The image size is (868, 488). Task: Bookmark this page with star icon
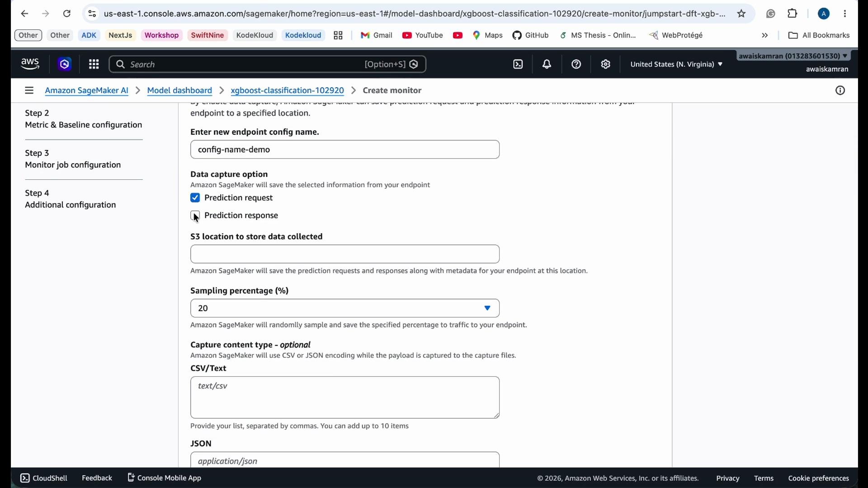742,14
